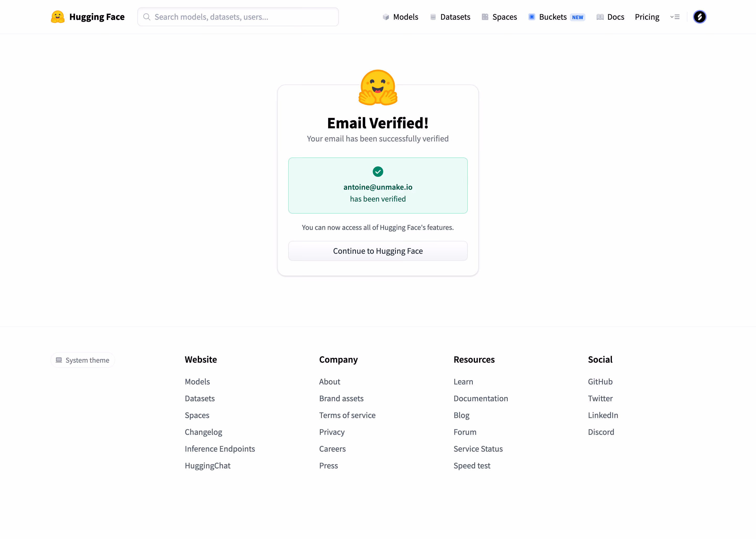Click the large hugging face emoji on card
756x539 pixels.
click(x=378, y=88)
